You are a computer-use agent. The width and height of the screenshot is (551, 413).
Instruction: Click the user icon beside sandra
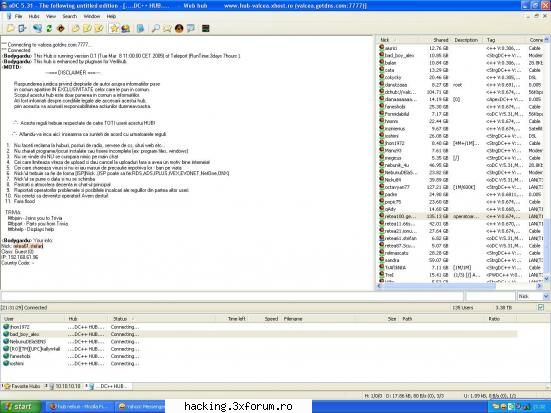382,260
